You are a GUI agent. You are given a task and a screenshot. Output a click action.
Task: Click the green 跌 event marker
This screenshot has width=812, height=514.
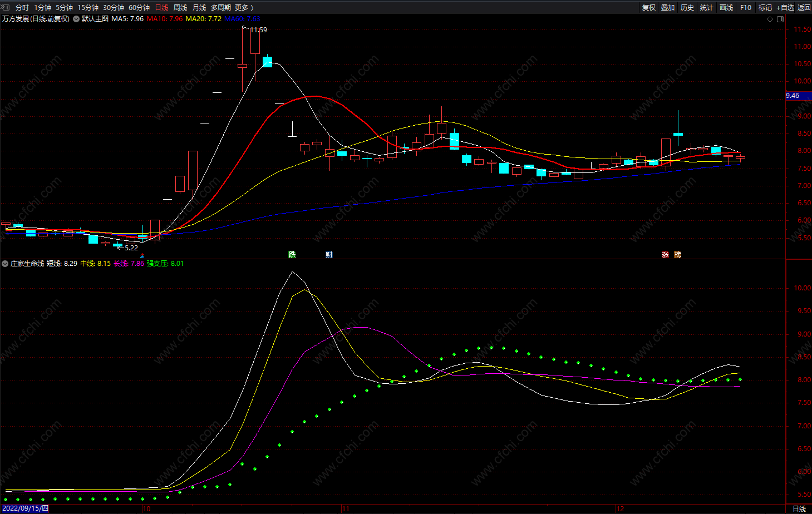[292, 255]
